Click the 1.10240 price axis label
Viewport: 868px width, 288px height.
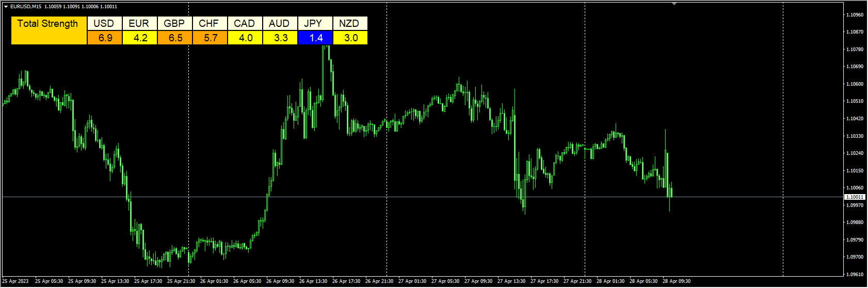pyautogui.click(x=855, y=153)
